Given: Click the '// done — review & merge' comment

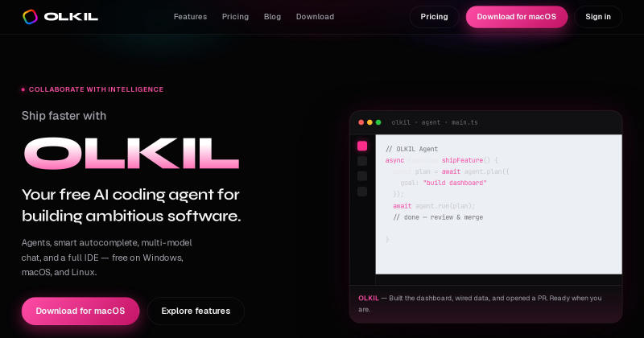Looking at the screenshot, I should click(x=438, y=217).
